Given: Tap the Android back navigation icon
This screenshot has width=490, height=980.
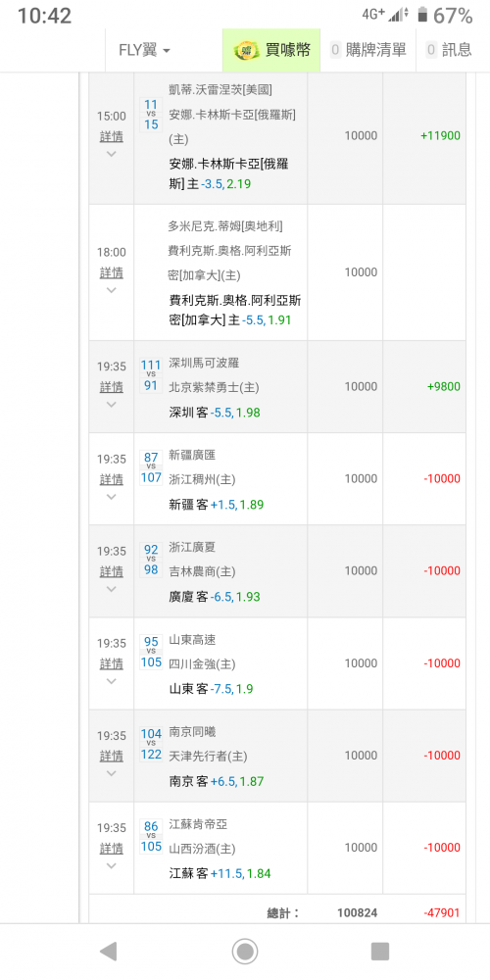Looking at the screenshot, I should (x=108, y=952).
